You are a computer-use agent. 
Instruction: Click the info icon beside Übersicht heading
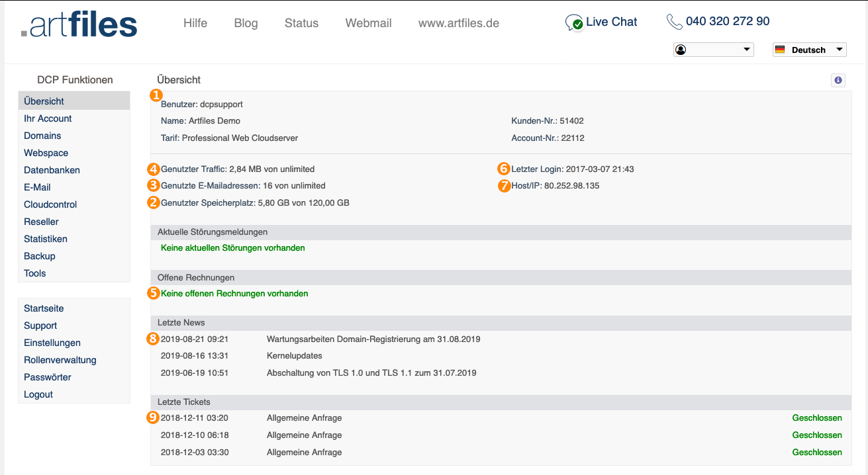click(x=838, y=80)
